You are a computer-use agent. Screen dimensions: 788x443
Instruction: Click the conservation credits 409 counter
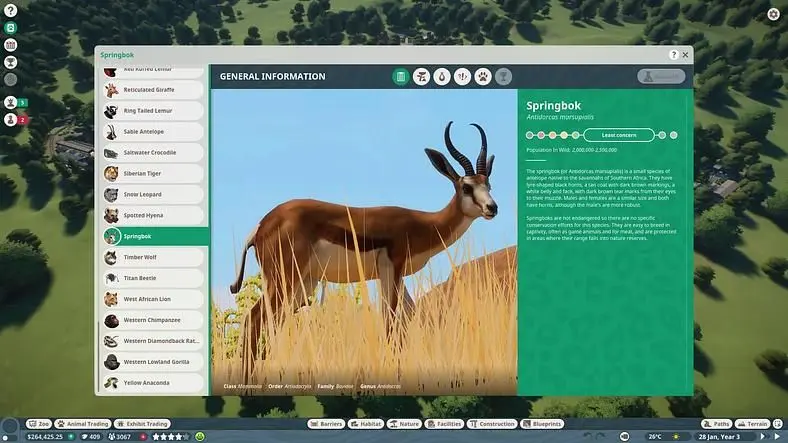point(91,437)
